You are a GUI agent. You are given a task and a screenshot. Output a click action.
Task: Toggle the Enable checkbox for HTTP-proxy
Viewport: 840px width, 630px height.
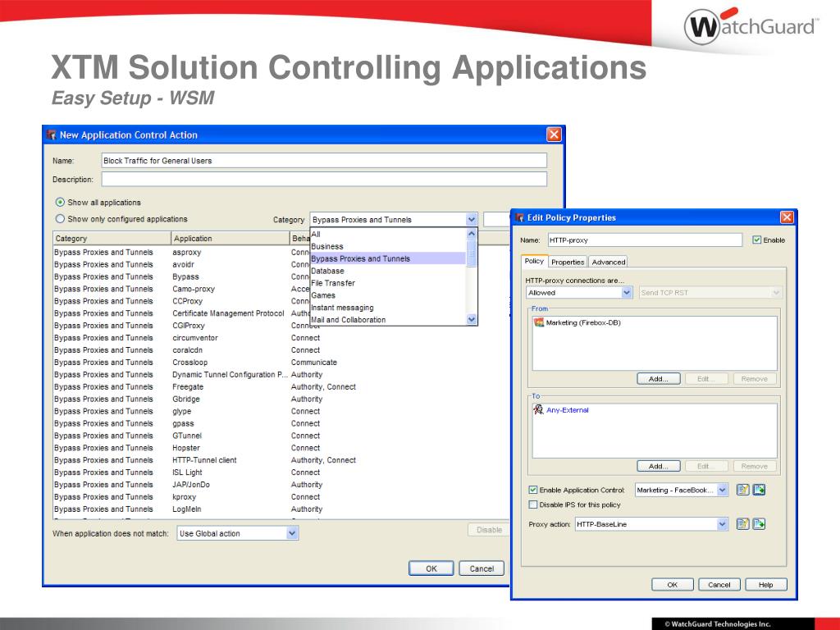coord(756,240)
